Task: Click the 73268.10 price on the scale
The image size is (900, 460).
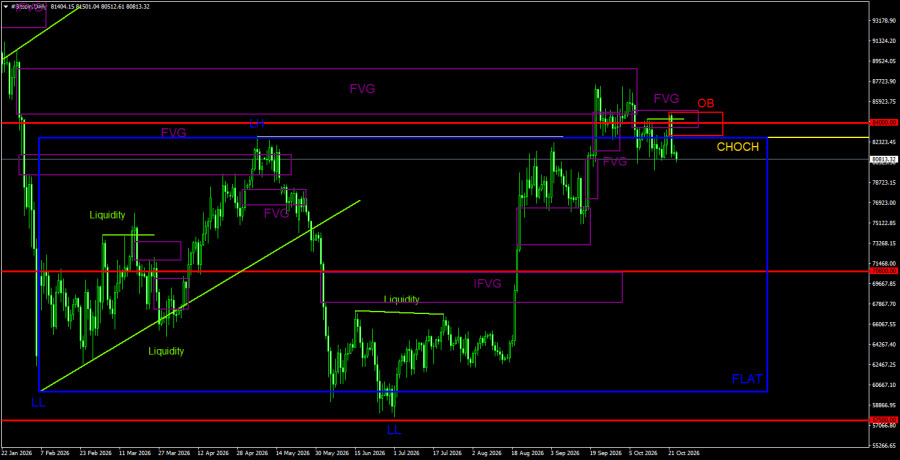Action: [x=883, y=243]
